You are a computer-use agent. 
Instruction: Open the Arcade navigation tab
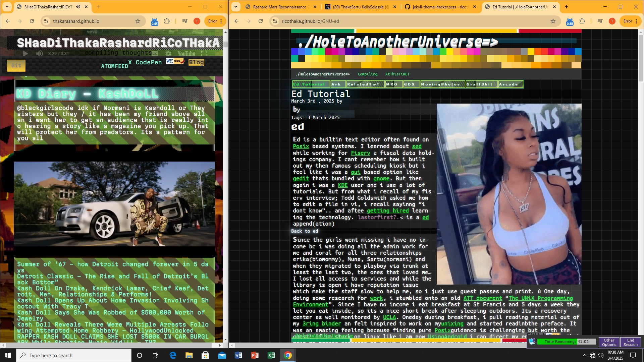click(x=510, y=84)
